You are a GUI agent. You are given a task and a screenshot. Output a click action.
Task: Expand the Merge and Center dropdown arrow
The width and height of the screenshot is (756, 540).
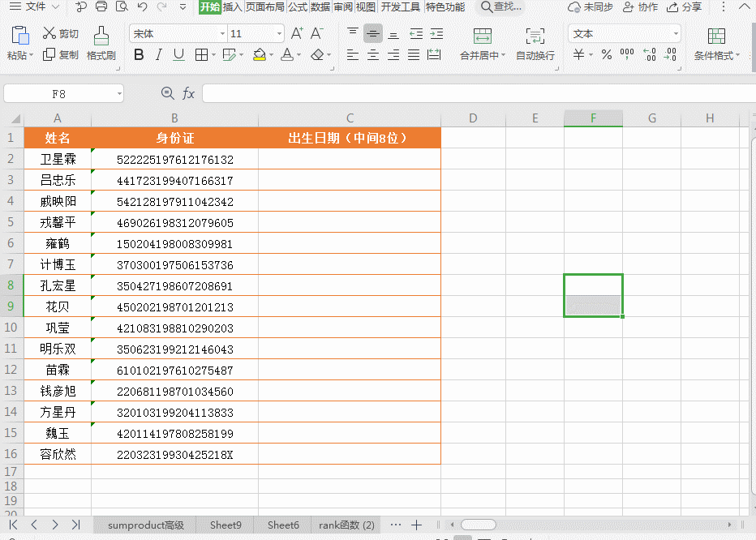[504, 55]
